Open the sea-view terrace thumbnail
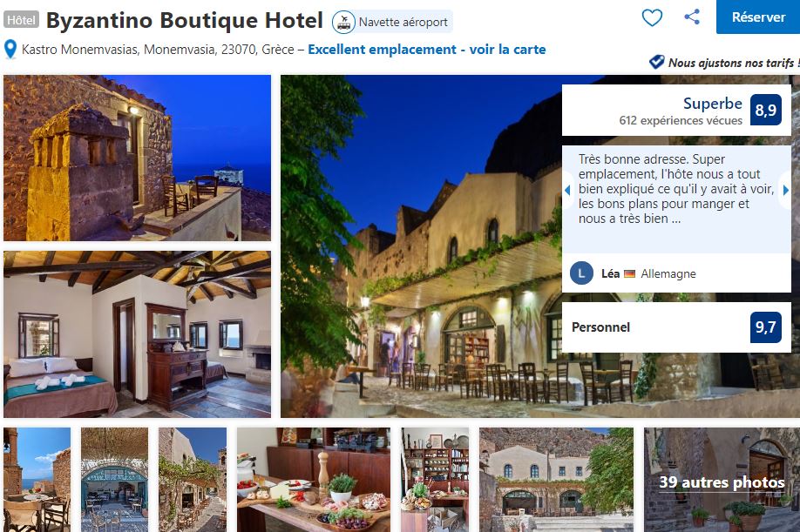The height and width of the screenshot is (532, 800). point(37,480)
